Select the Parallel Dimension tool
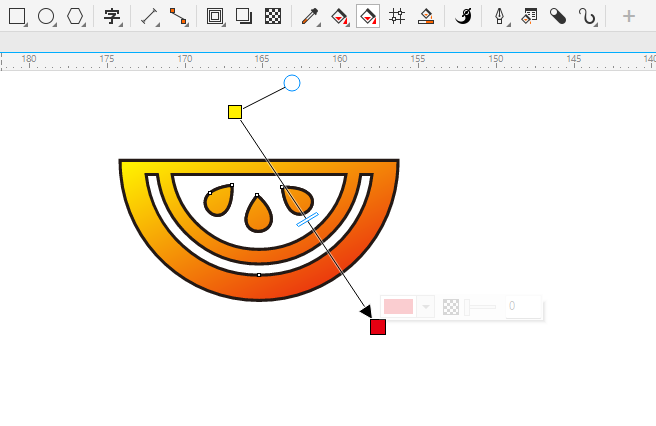This screenshot has height=426, width=656. 149,16
